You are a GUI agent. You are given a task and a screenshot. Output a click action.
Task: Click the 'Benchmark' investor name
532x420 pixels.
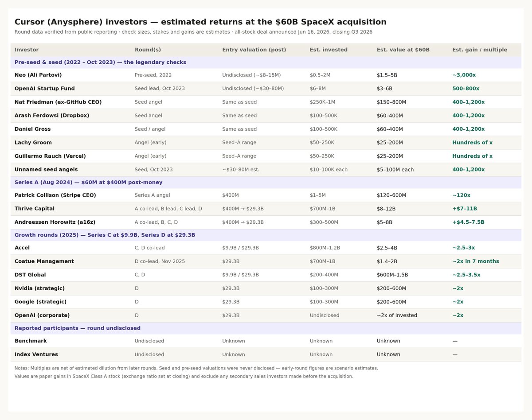(31, 341)
